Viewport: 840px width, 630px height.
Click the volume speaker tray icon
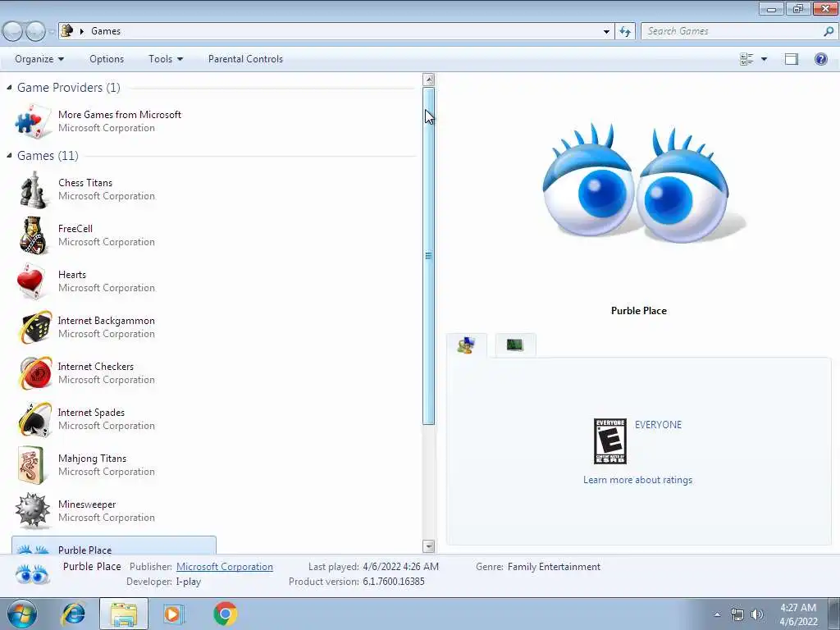click(757, 614)
